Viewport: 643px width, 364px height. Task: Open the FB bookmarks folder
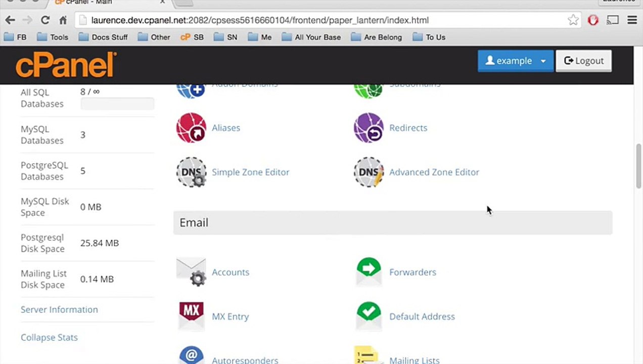coord(15,37)
